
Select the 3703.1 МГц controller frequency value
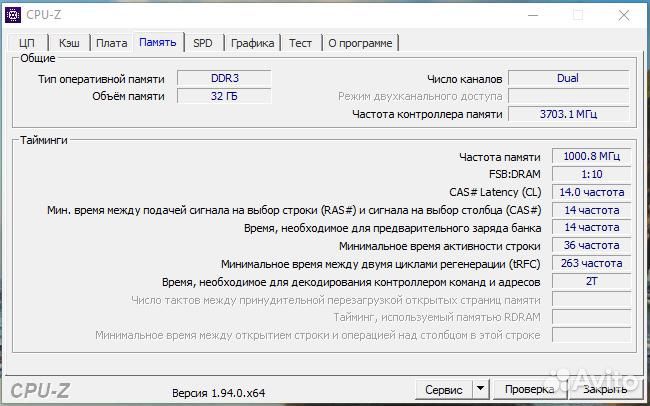568,114
